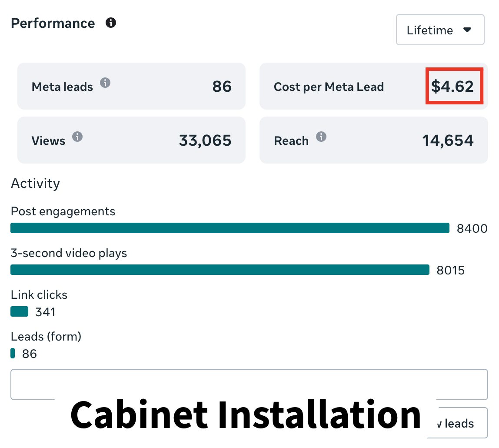Viewport: 499px width, 448px height.
Task: Expand the Views metric card
Action: 131,140
